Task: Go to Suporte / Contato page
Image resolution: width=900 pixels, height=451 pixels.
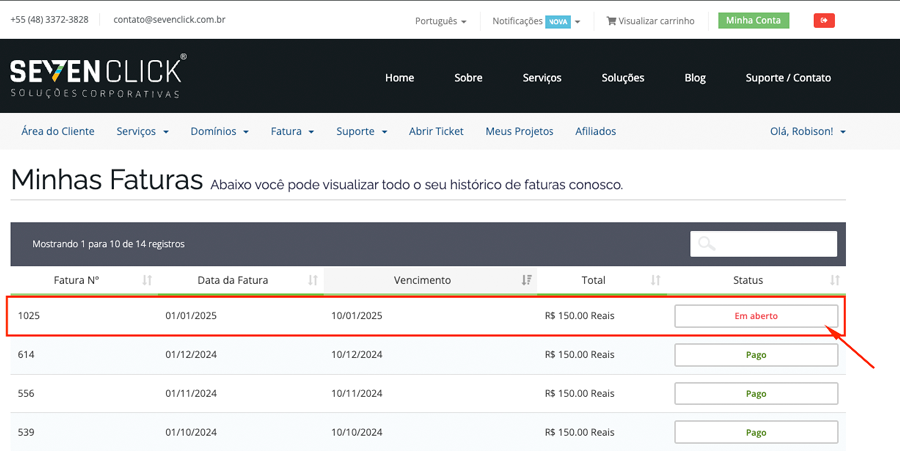Action: click(x=788, y=78)
